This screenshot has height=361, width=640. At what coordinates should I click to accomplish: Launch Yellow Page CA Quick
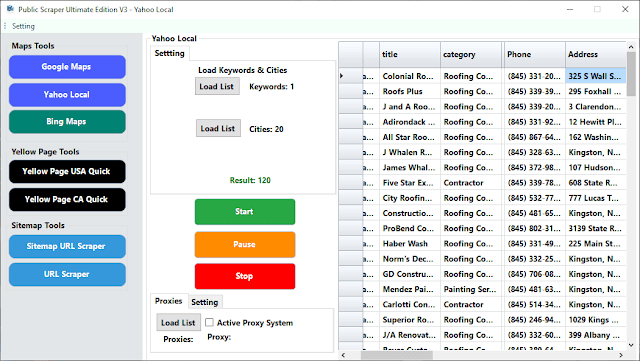click(67, 200)
